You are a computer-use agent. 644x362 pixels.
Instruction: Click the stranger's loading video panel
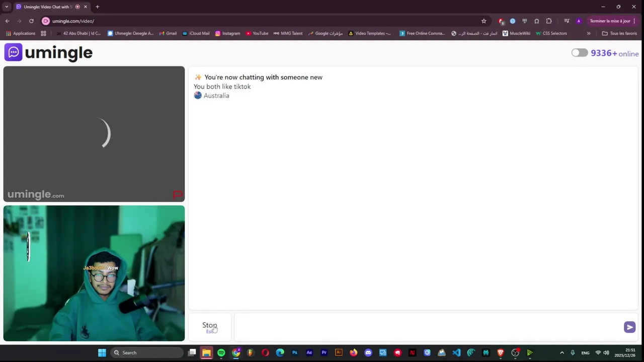(x=94, y=134)
